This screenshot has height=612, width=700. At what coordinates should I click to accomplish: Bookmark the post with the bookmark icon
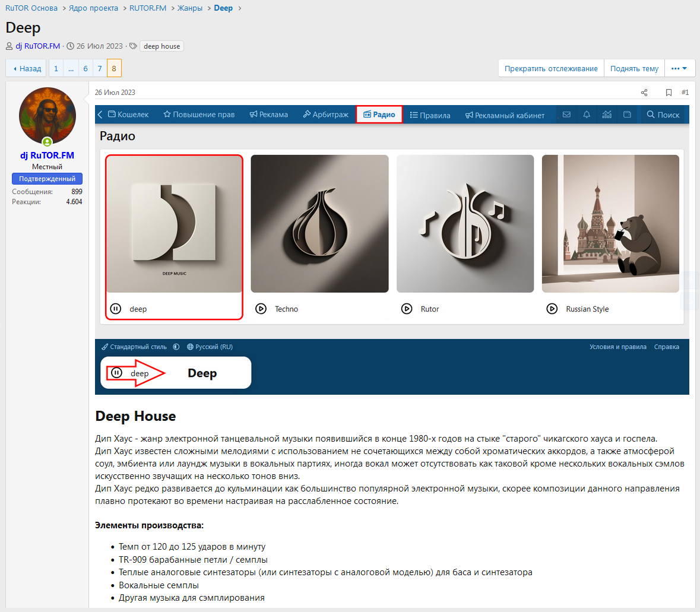click(669, 93)
